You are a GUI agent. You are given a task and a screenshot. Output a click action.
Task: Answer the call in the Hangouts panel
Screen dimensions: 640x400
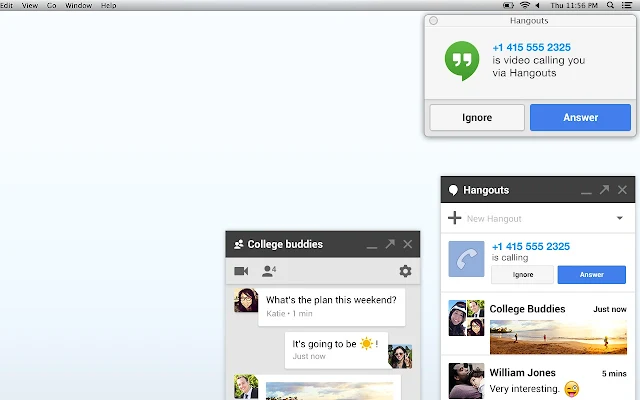click(x=591, y=275)
